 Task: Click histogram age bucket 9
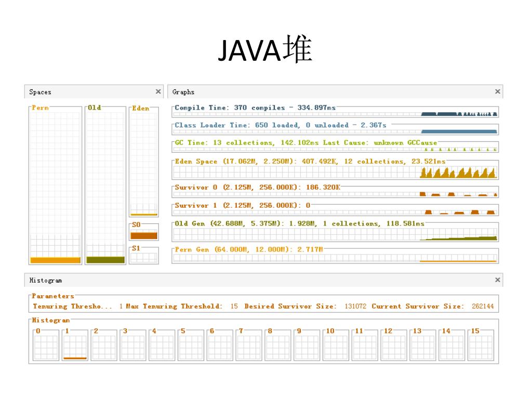pos(307,345)
